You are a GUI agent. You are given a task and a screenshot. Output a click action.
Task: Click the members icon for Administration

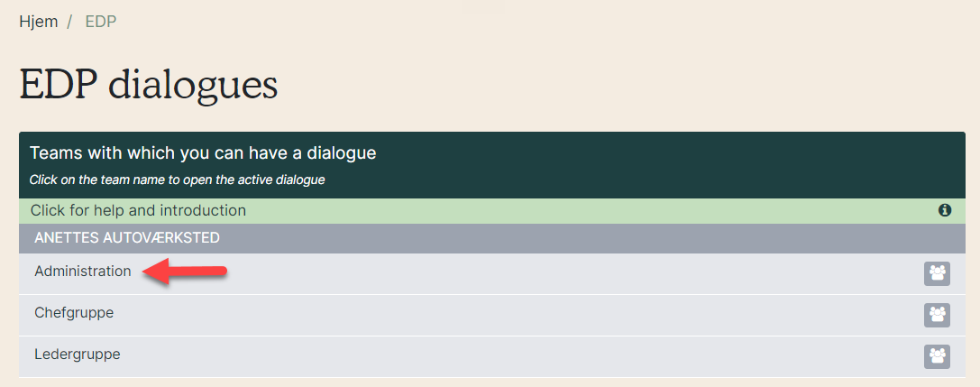pos(937,274)
